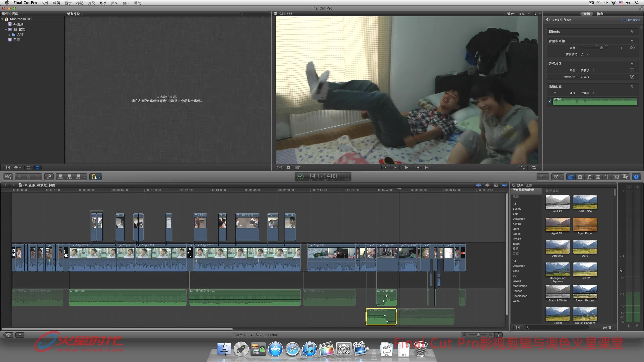Toggle the effects browser button
Screen dimensions: 644x362
click(571, 177)
